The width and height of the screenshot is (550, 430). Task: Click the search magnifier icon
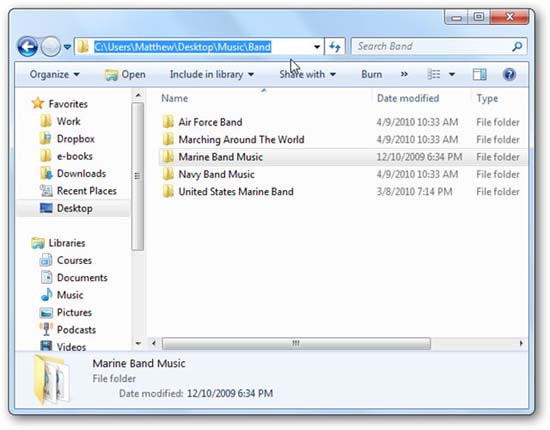point(517,46)
